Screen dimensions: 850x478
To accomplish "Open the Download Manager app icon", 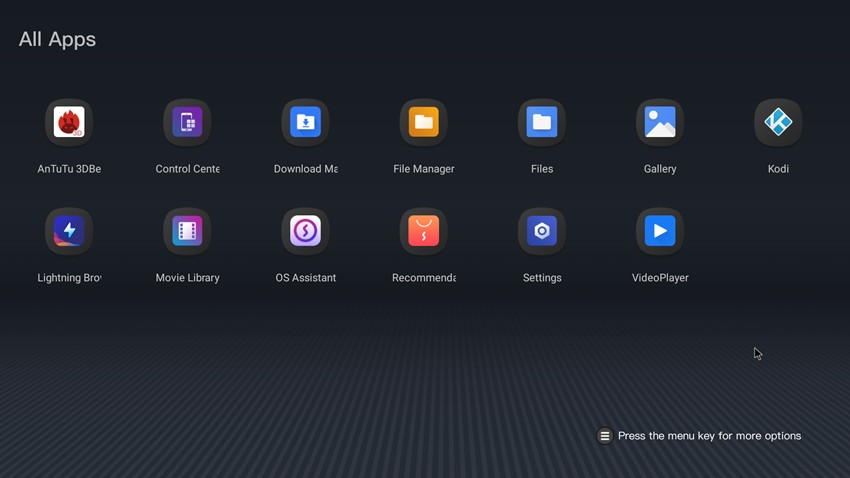I will (305, 123).
